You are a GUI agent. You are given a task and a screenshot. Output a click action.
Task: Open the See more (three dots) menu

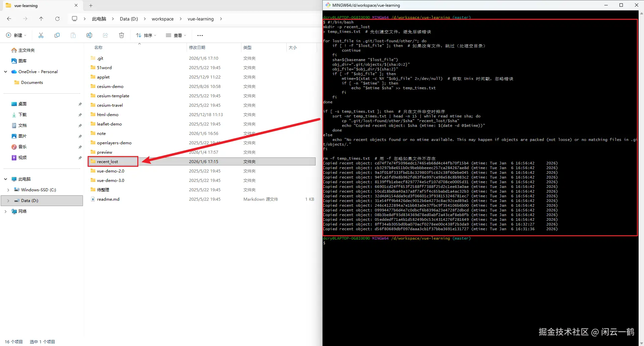pyautogui.click(x=200, y=35)
